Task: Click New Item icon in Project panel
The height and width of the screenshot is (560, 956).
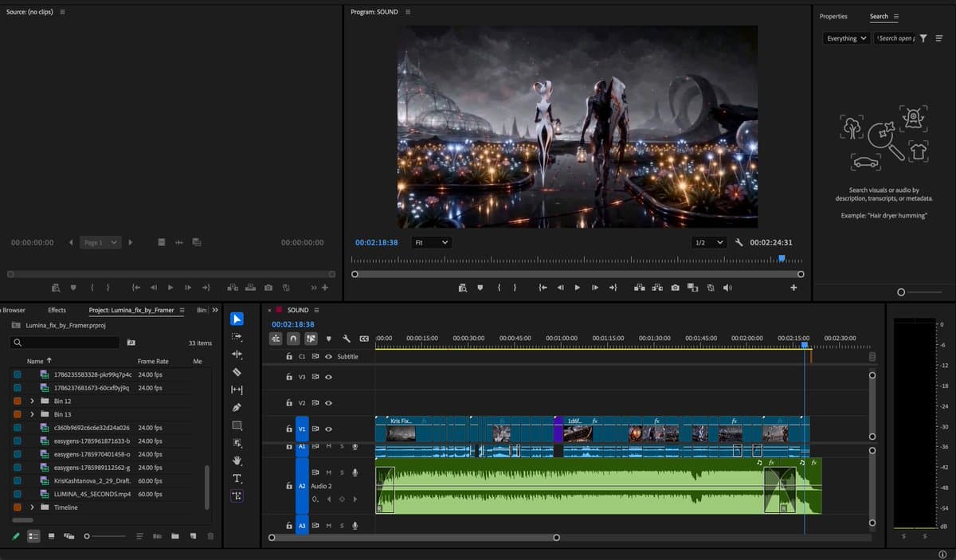Action: (x=192, y=536)
